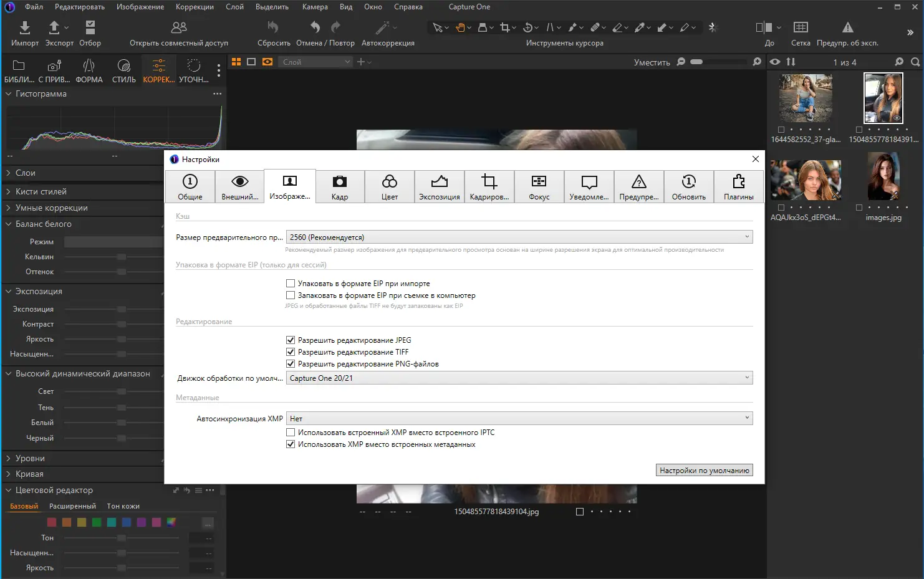Click the Export (Экспорт) toolbar icon

pyautogui.click(x=54, y=27)
